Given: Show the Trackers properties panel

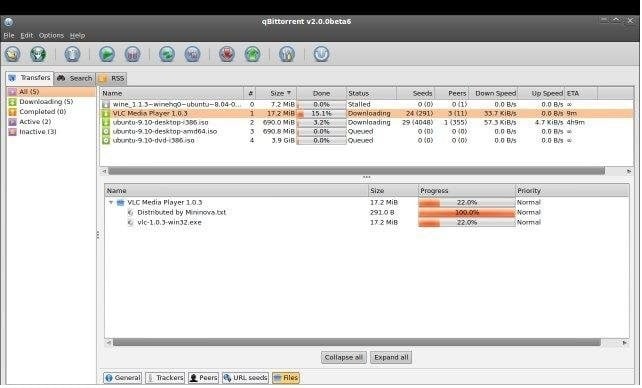Looking at the screenshot, I should pos(165,378).
